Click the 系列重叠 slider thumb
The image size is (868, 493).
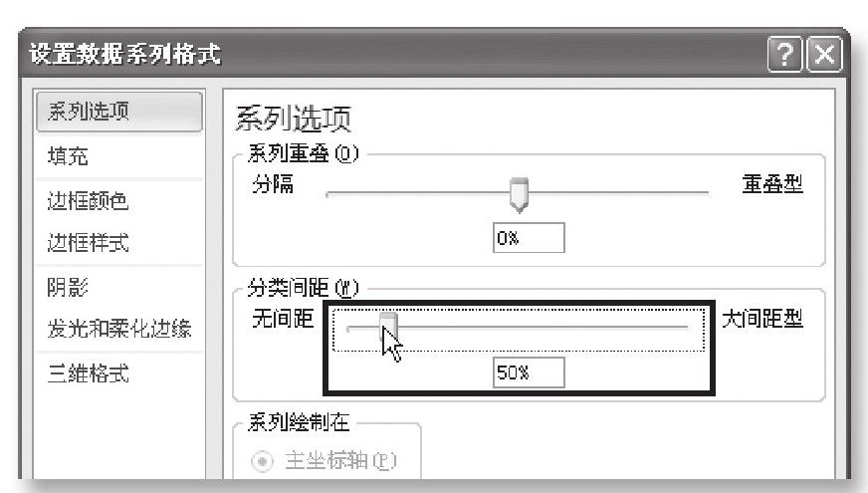[519, 194]
